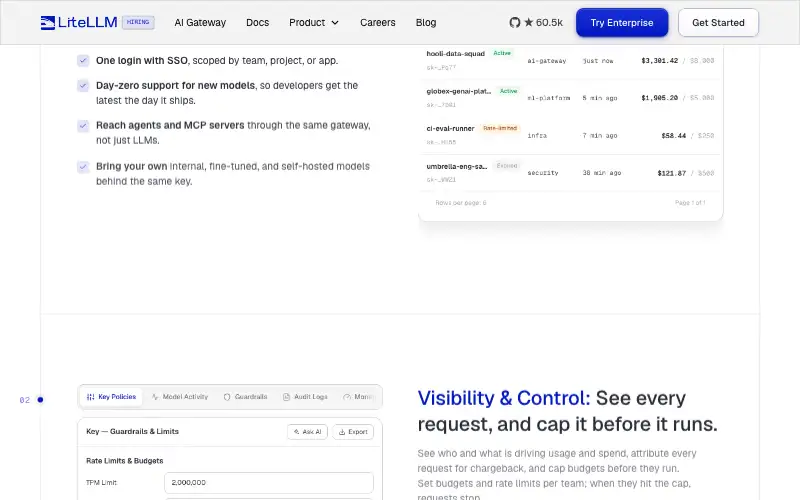The width and height of the screenshot is (800, 500).
Task: Click the Rows per page text
Action: 461,203
